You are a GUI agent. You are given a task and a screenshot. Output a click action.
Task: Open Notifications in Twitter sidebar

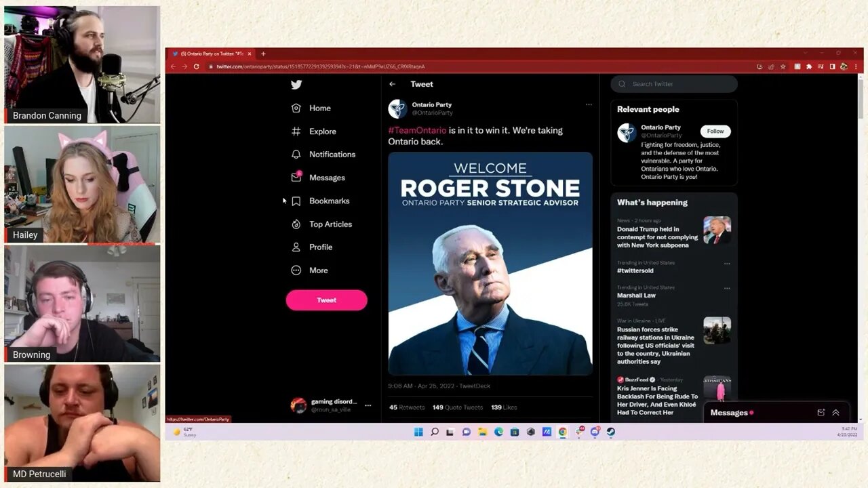coord(323,155)
